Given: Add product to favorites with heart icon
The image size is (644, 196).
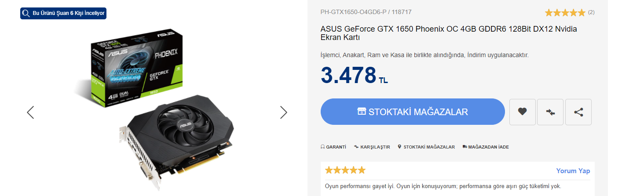Looking at the screenshot, I should [x=522, y=112].
